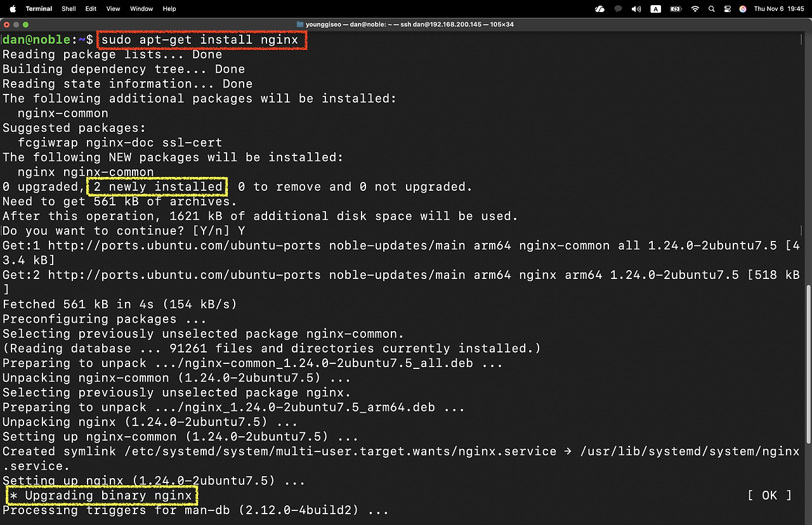This screenshot has width=812, height=525.
Task: Open the input source 'A' menu
Action: (656, 9)
